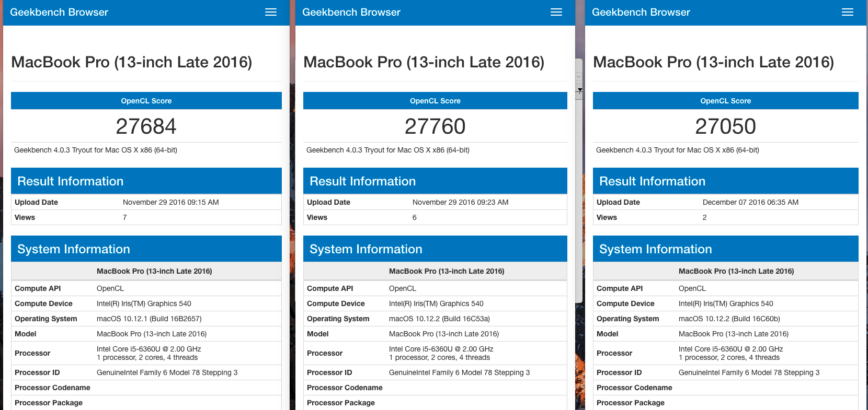Click System Information heading in the 27684 window
Screen dimensions: 868x410
click(74, 249)
